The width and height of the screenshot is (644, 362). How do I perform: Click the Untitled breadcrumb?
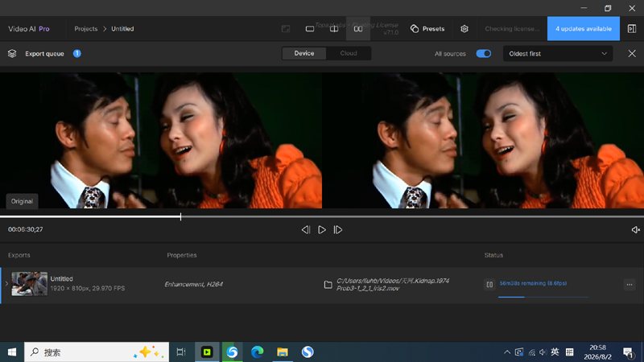122,29
